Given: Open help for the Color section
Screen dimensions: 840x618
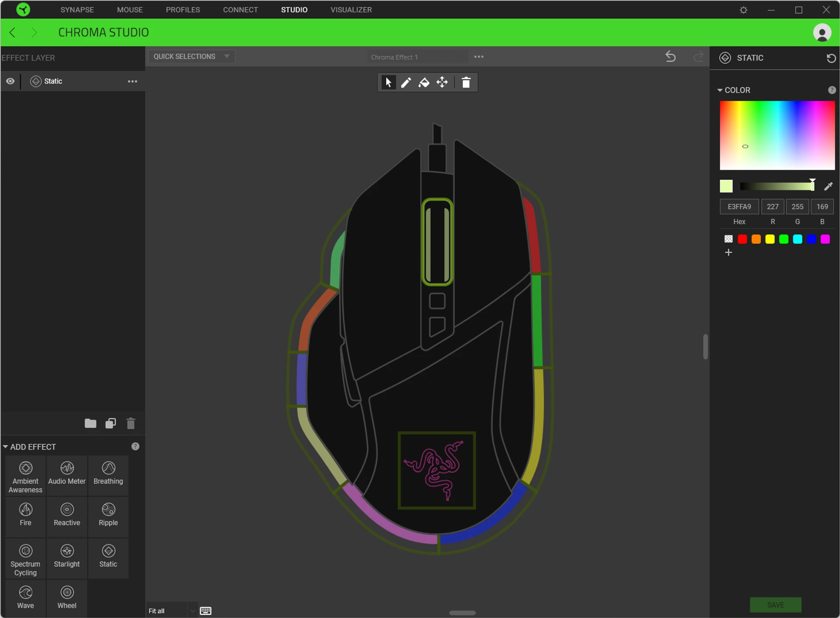Looking at the screenshot, I should 832,90.
